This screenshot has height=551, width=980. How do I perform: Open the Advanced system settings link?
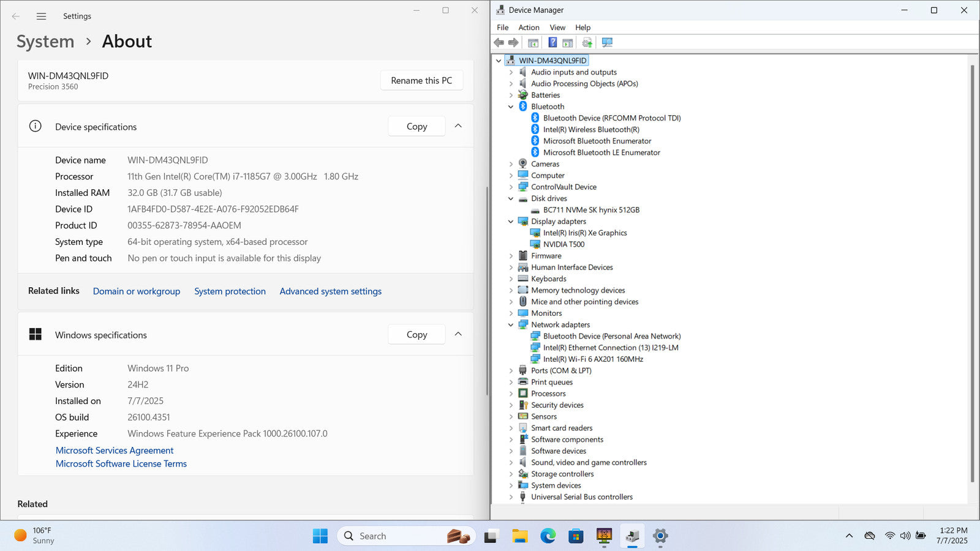coord(330,291)
